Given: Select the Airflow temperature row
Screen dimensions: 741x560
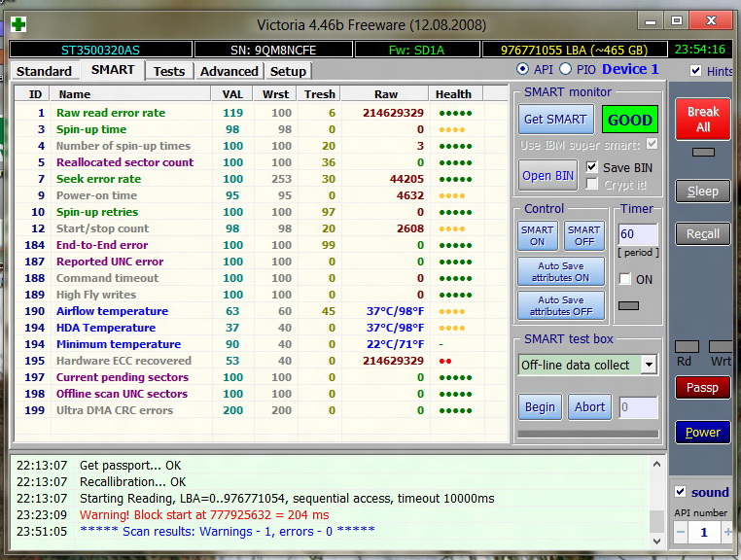Looking at the screenshot, I should click(262, 311).
